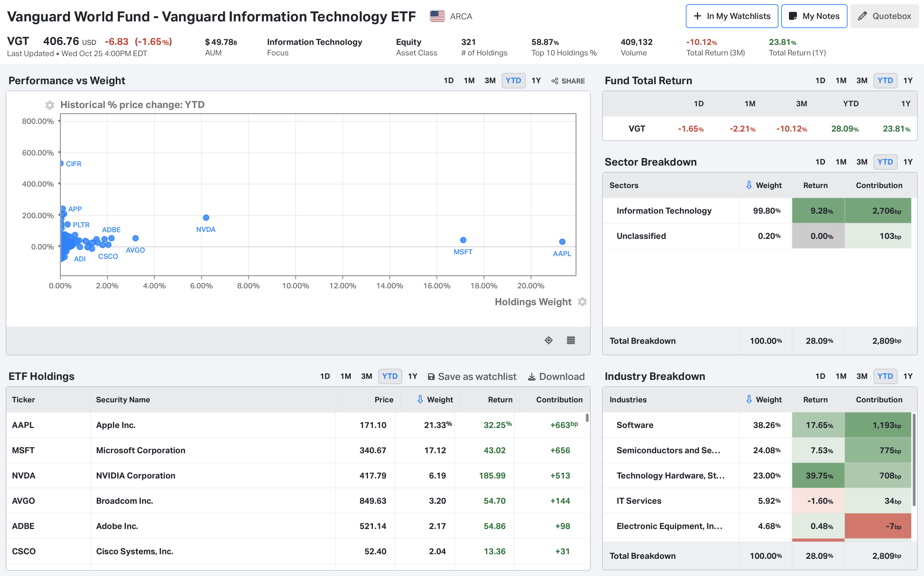Select 1M in Performance vs Weight
The width and height of the screenshot is (924, 576).
coord(469,80)
